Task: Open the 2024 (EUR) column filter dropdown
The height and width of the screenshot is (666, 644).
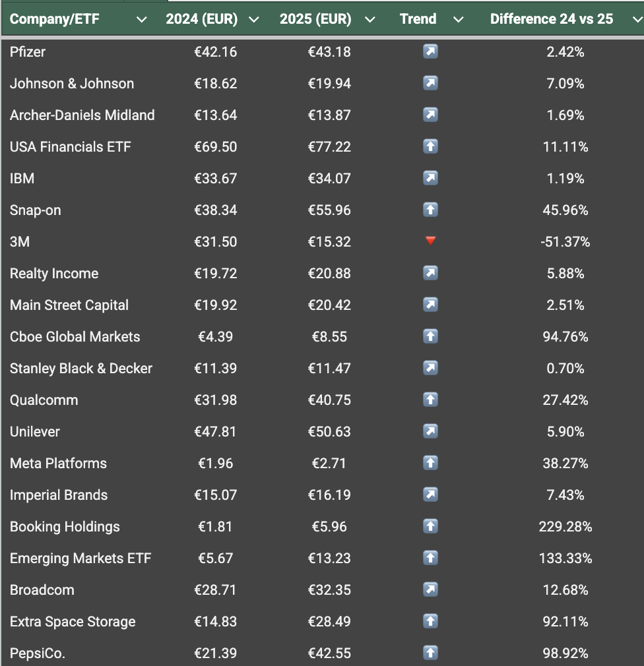Action: point(254,20)
